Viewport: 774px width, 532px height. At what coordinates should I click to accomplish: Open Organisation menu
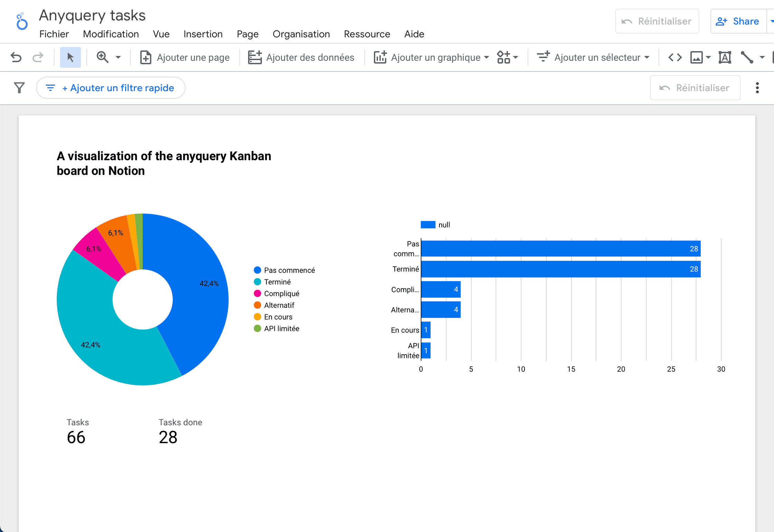pos(301,34)
